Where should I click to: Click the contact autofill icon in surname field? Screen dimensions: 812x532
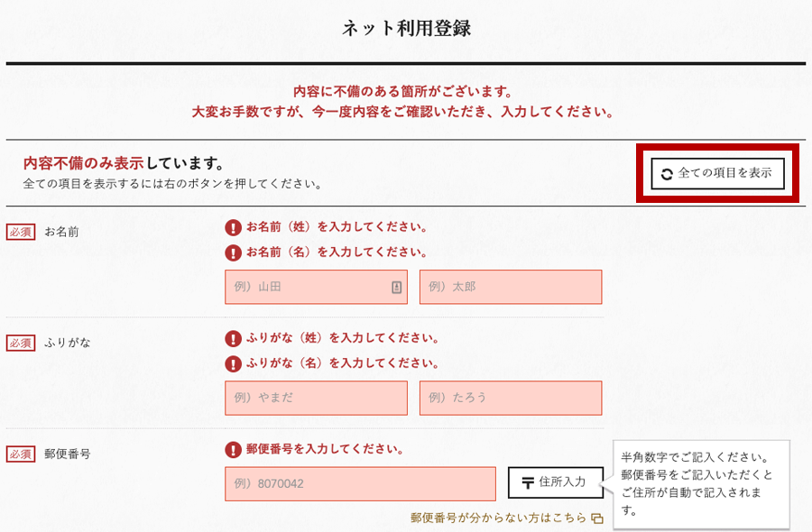click(397, 288)
